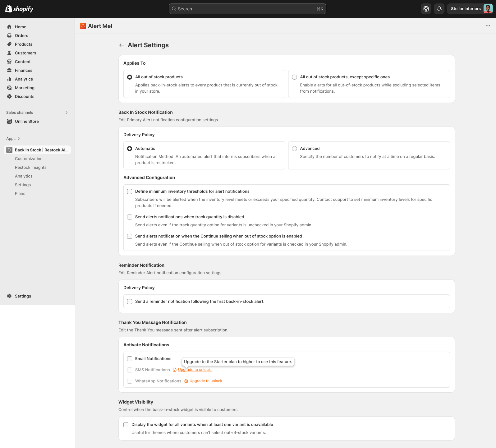This screenshot has width=496, height=448.
Task: Check the locked SMS Notifications checkbox
Action: pyautogui.click(x=130, y=370)
